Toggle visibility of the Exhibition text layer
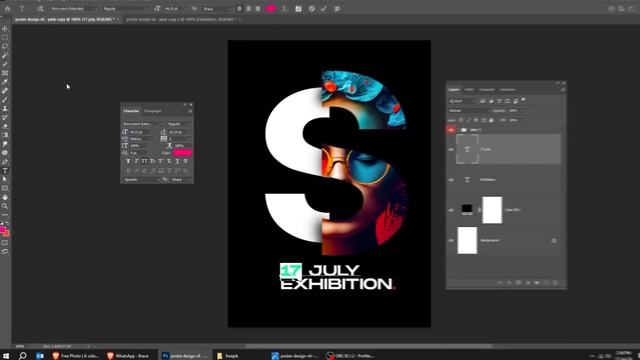This screenshot has height=360, width=640. point(451,180)
